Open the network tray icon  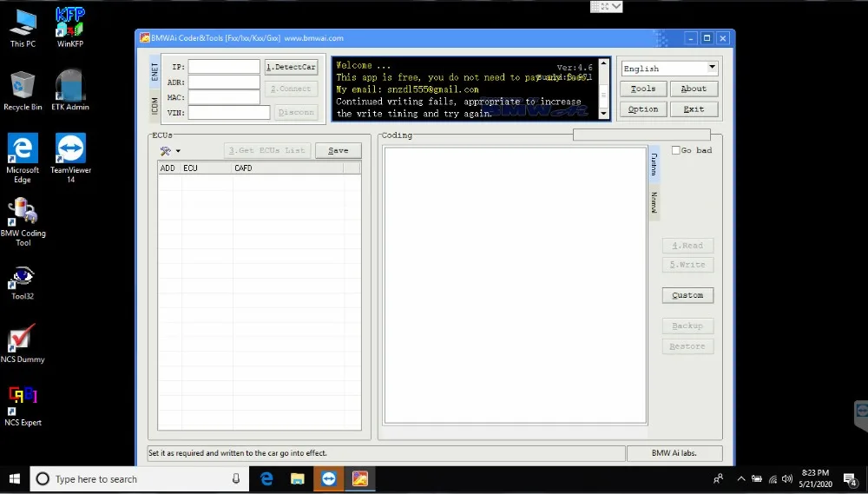coord(773,479)
